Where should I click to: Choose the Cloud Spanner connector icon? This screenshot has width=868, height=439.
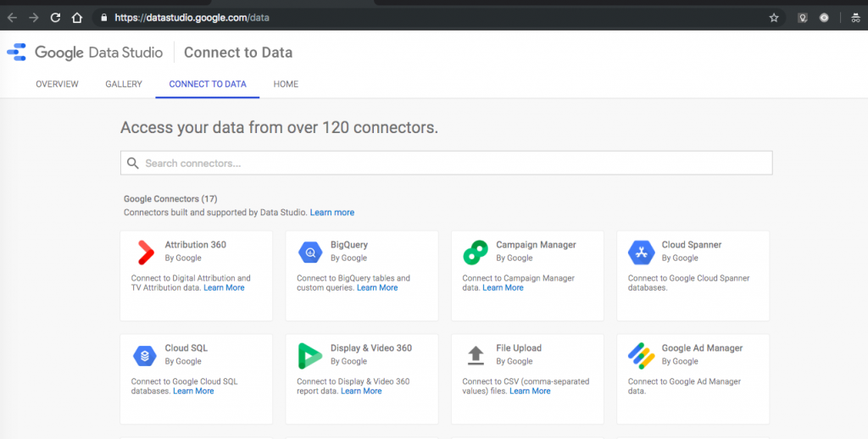click(642, 252)
